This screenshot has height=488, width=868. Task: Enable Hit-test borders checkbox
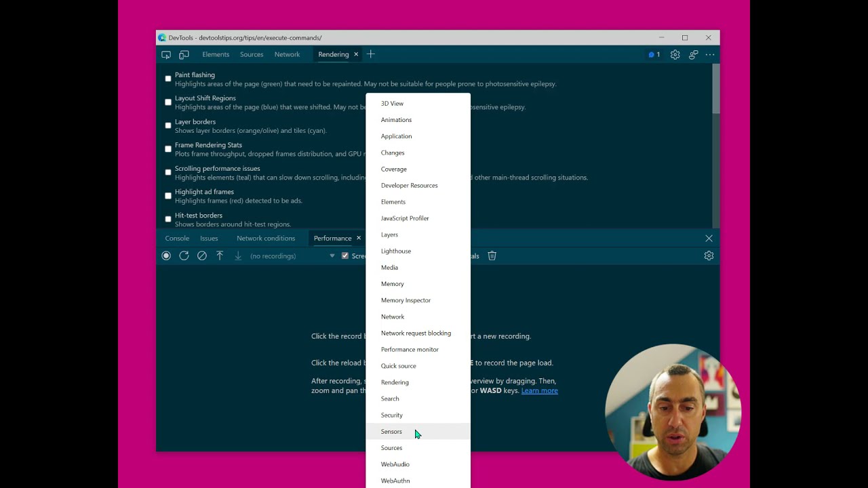pyautogui.click(x=168, y=219)
